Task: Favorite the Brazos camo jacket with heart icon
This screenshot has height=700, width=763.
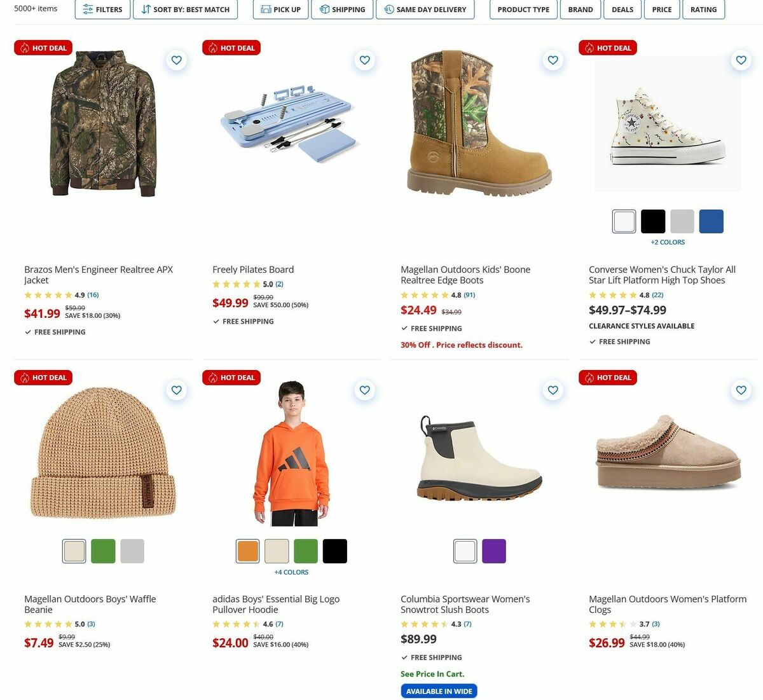Action: [x=176, y=60]
